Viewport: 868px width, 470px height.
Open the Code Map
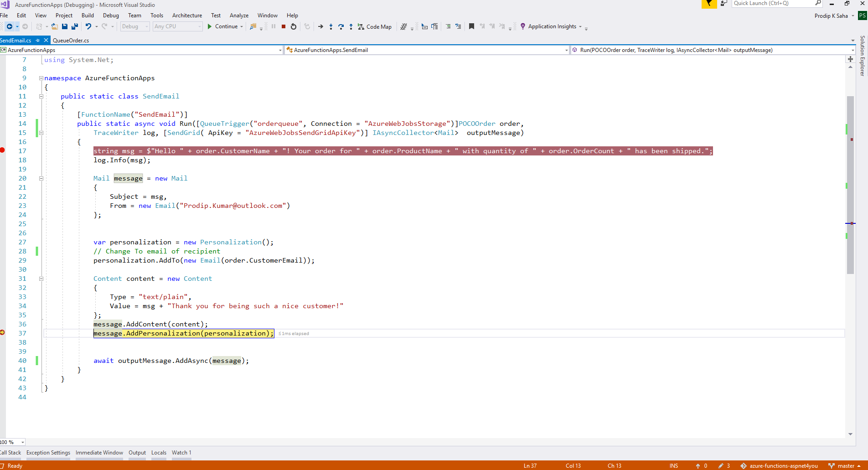pos(375,26)
